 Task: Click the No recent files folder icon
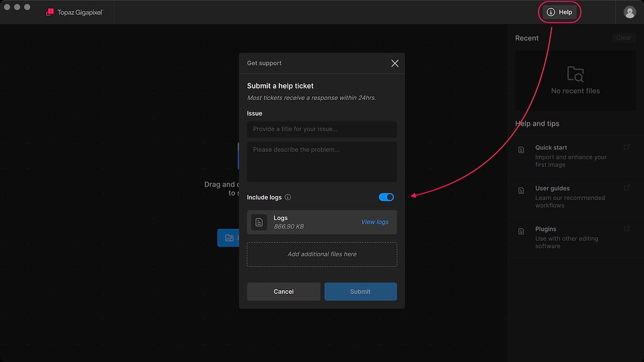(x=575, y=74)
